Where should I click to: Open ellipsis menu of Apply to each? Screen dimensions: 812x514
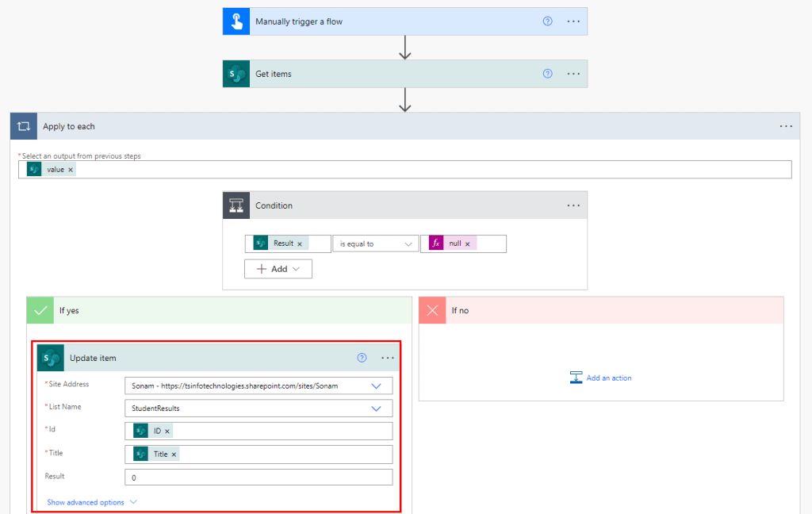coord(786,126)
